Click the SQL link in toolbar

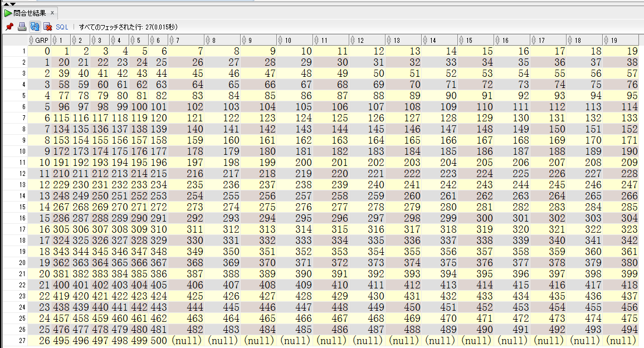click(x=62, y=26)
